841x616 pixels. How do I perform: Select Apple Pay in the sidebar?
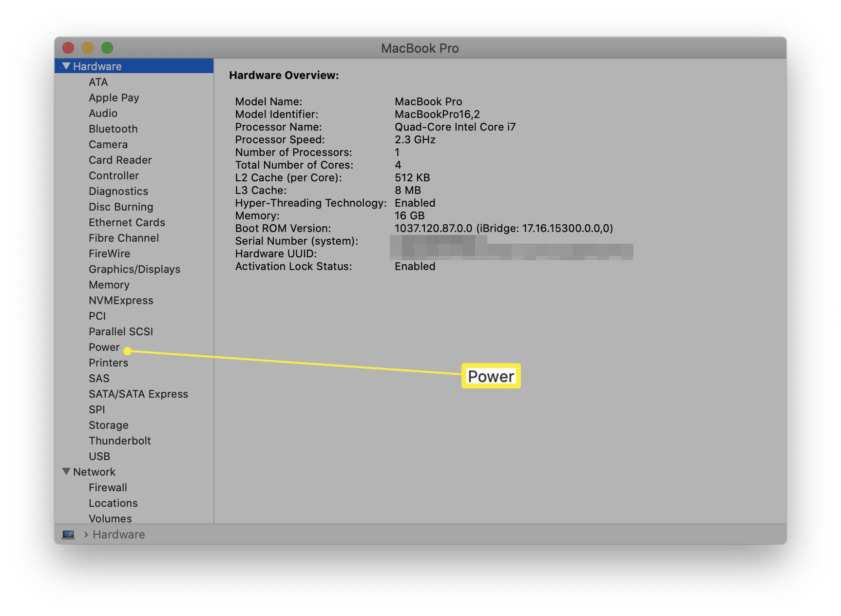(x=114, y=97)
